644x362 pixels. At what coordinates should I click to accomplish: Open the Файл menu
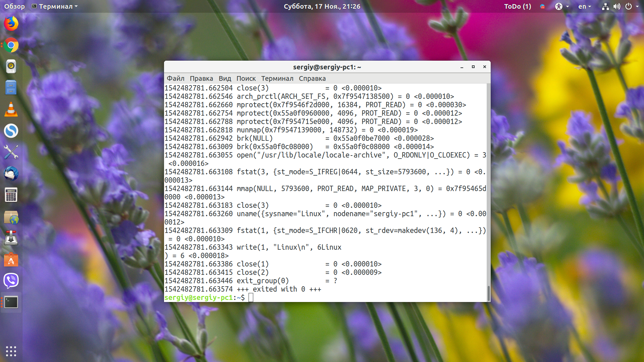pyautogui.click(x=176, y=78)
